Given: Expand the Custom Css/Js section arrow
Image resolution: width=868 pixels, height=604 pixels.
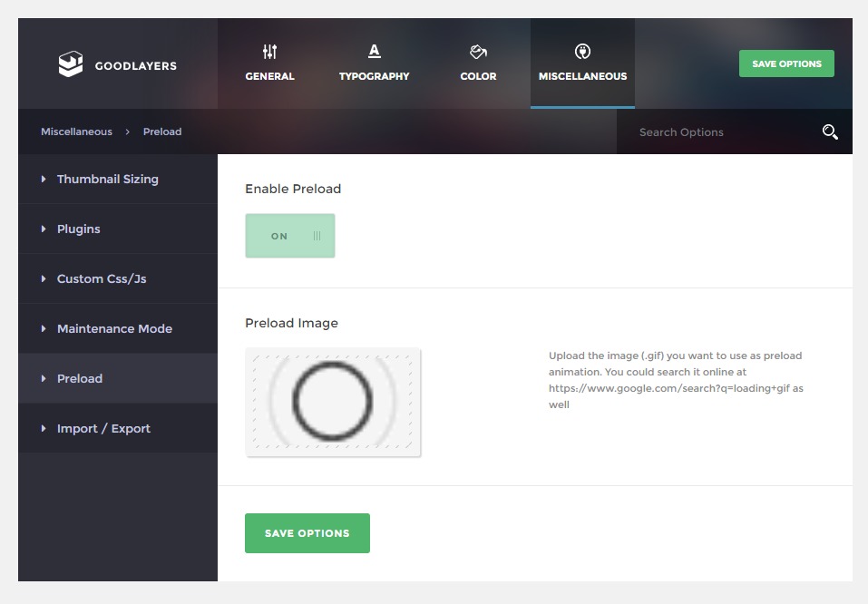Looking at the screenshot, I should coord(44,279).
